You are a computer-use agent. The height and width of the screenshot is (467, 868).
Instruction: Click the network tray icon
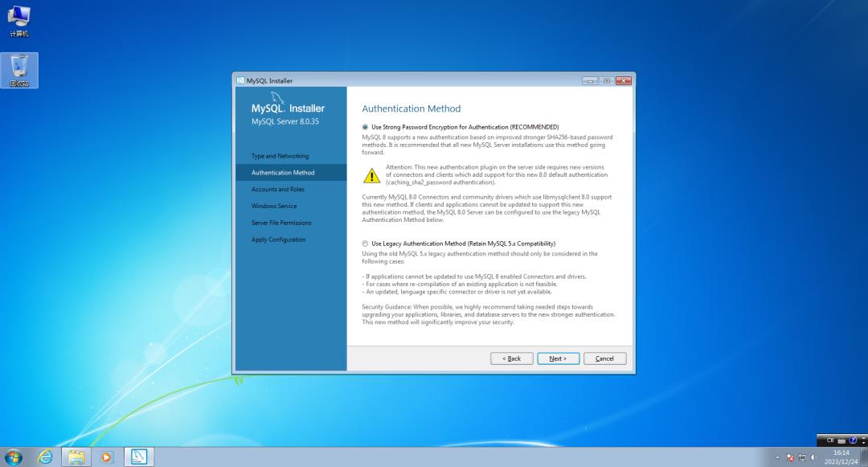tap(802, 457)
